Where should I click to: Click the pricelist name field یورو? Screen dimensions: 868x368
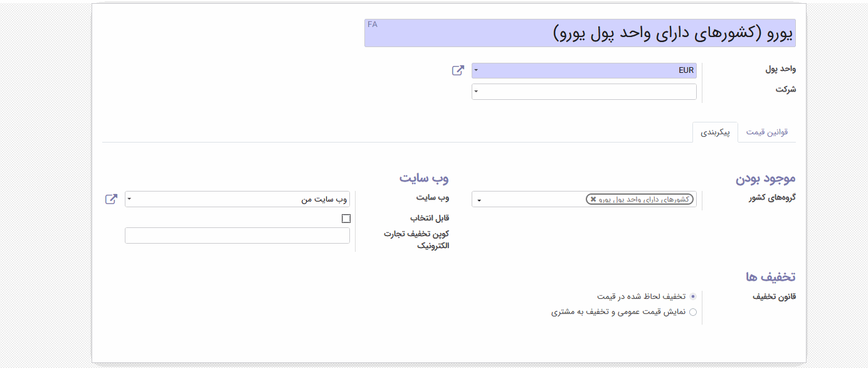580,33
